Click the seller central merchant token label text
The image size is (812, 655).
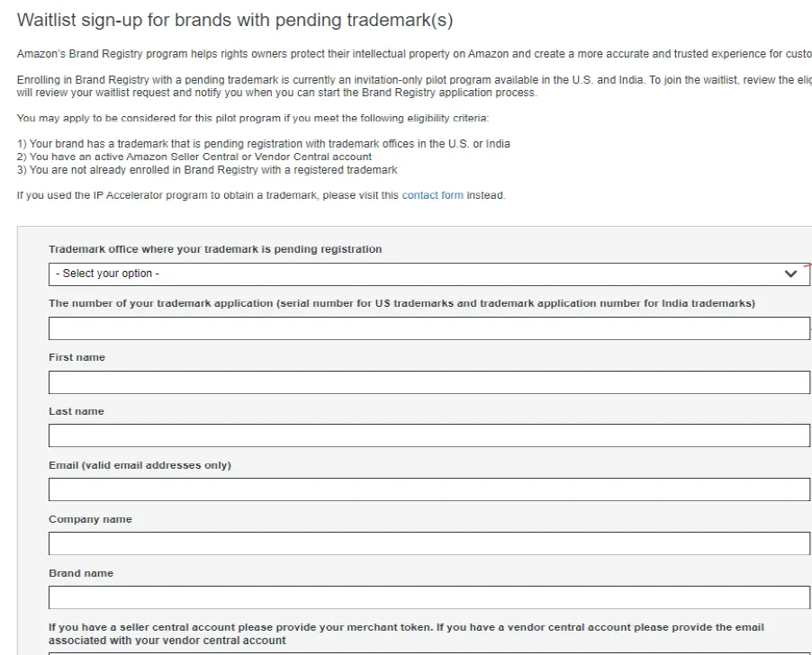407,633
